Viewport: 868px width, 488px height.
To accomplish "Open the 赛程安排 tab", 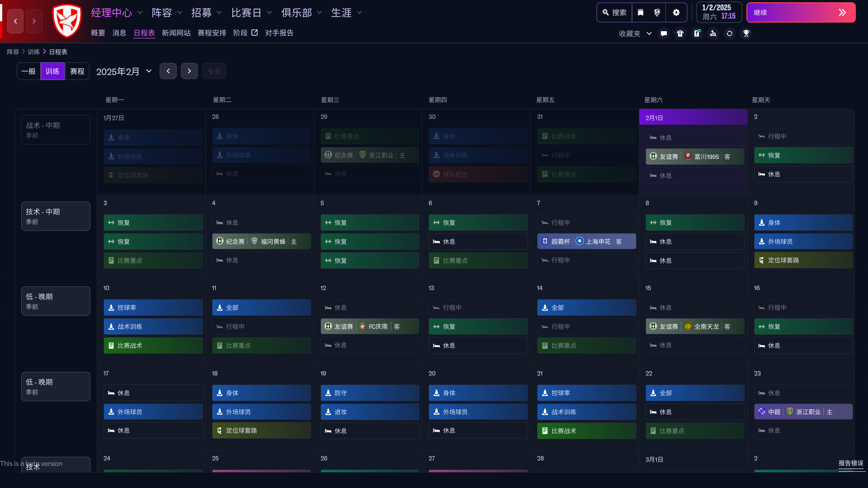I will [212, 33].
